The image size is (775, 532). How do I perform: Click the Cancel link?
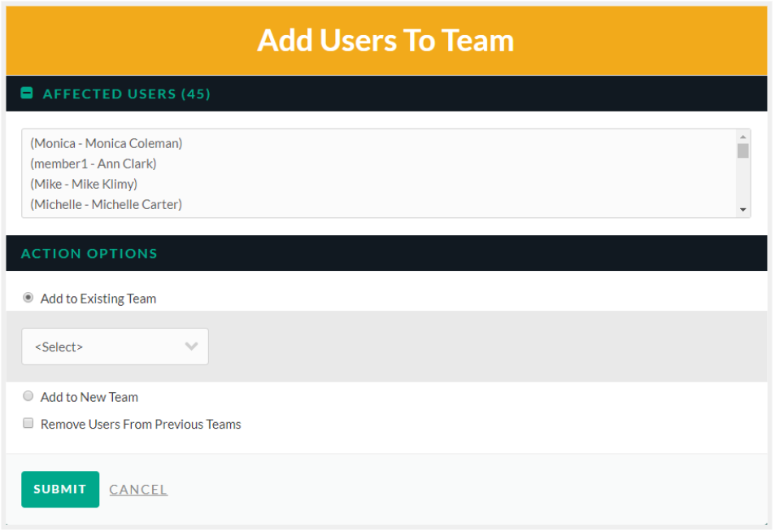tap(138, 490)
